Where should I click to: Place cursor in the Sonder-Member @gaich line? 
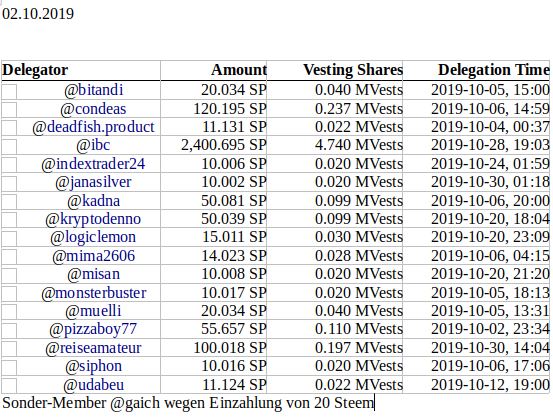tap(188, 403)
